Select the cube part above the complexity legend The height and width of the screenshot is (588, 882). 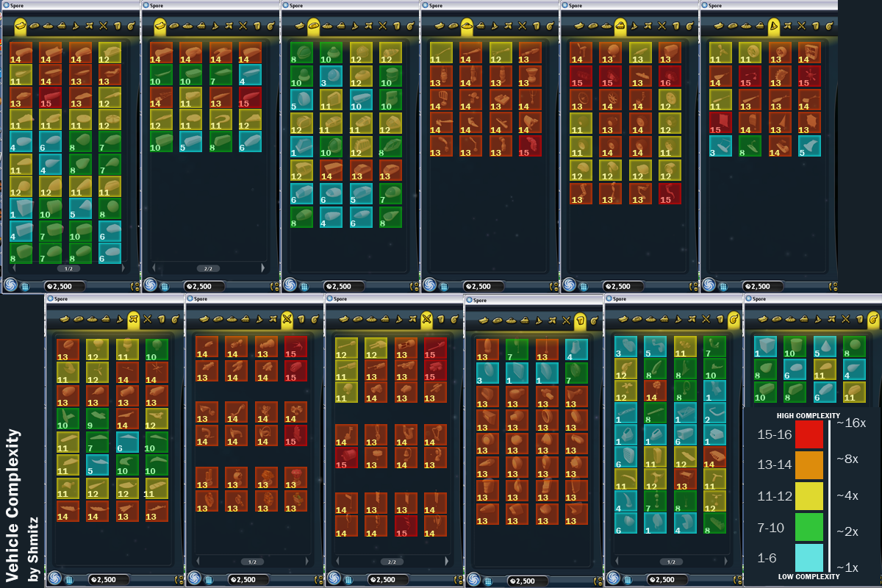point(765,346)
